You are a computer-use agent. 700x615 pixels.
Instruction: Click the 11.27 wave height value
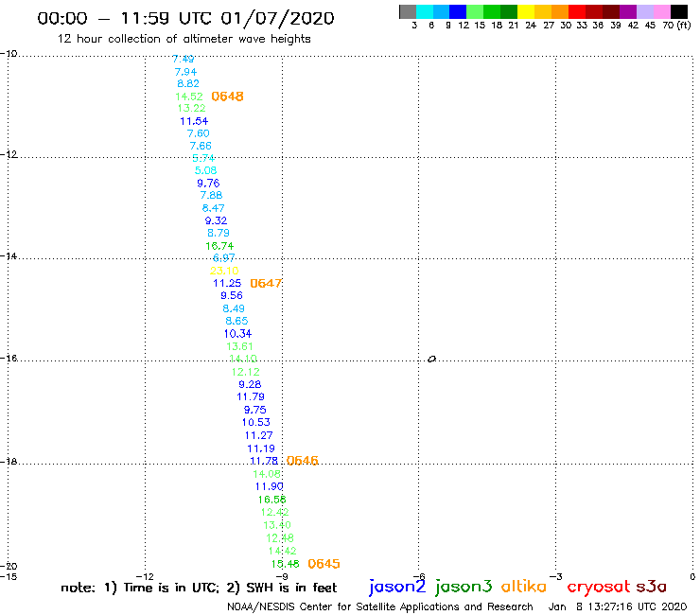pyautogui.click(x=258, y=435)
